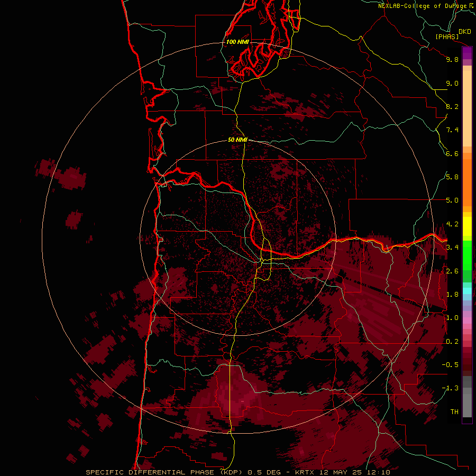The height and width of the screenshot is (476, 476).
Task: Click the 2.6 value on the color scale
Action: pyautogui.click(x=452, y=271)
